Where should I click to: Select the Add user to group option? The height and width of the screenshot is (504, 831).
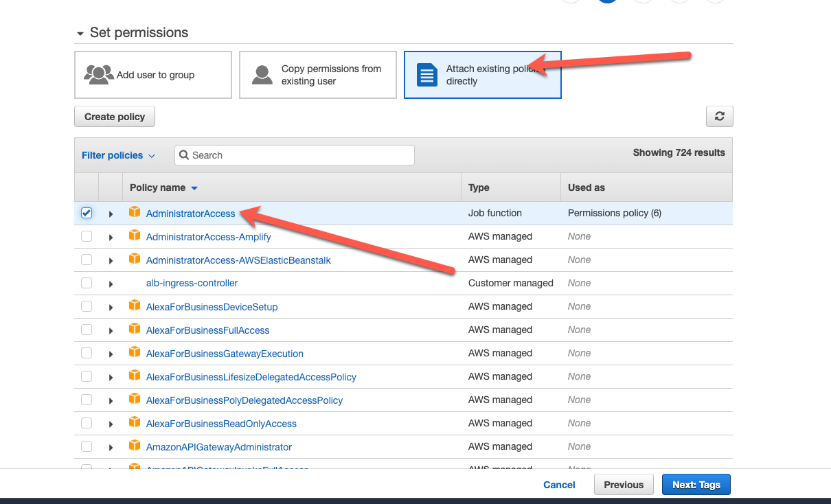(153, 75)
